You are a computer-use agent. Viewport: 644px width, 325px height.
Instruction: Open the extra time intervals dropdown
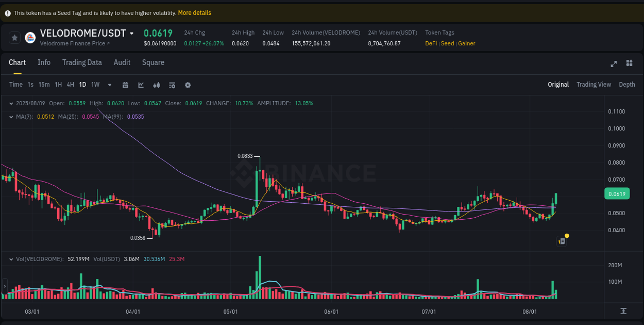109,85
